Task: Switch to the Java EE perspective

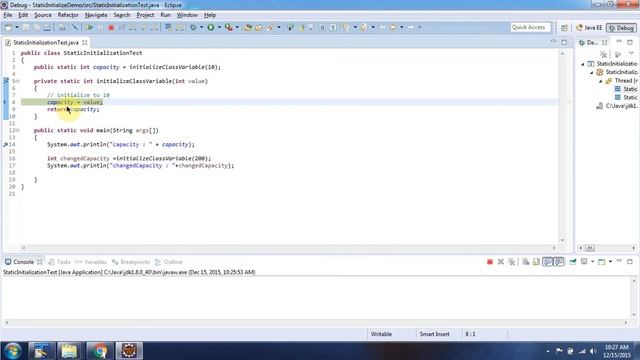Action: pos(589,28)
